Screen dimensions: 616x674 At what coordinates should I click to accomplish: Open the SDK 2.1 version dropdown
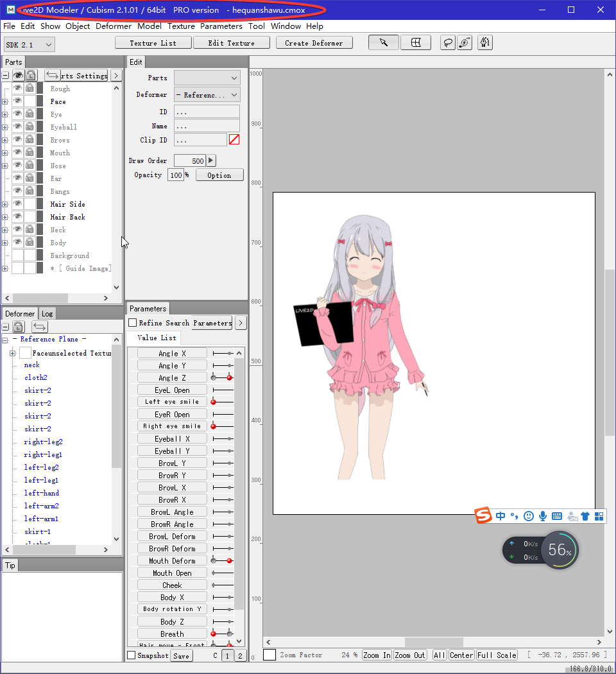(30, 45)
